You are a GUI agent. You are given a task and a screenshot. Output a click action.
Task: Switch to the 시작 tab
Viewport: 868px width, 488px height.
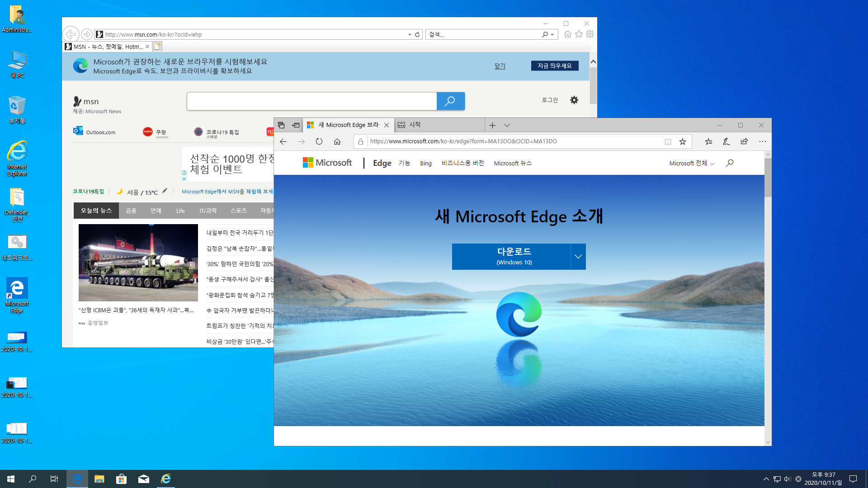[x=415, y=125]
